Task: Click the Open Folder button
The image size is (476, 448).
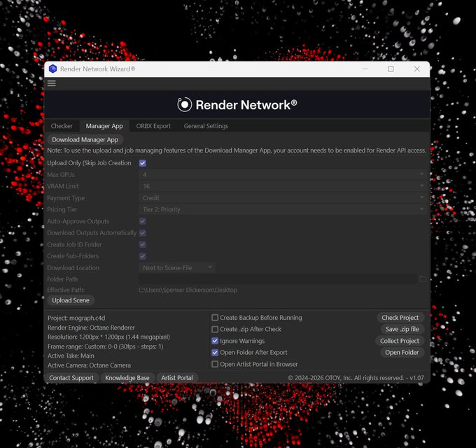Action: point(402,352)
